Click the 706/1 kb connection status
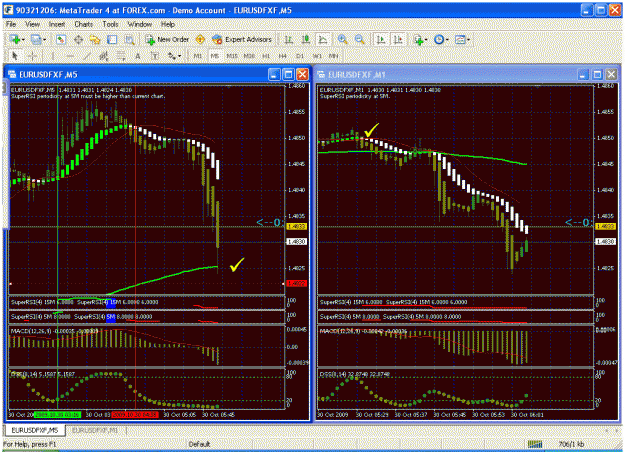 571,444
